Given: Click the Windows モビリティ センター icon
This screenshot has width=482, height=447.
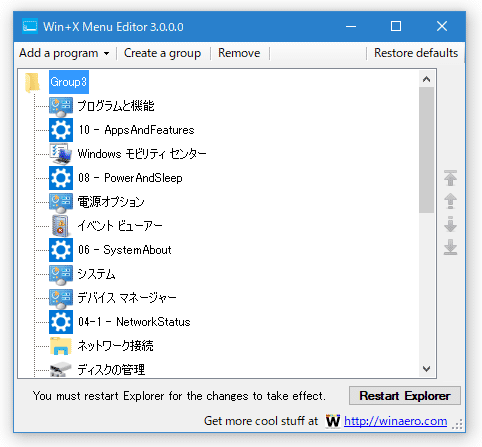Looking at the screenshot, I should (61, 154).
